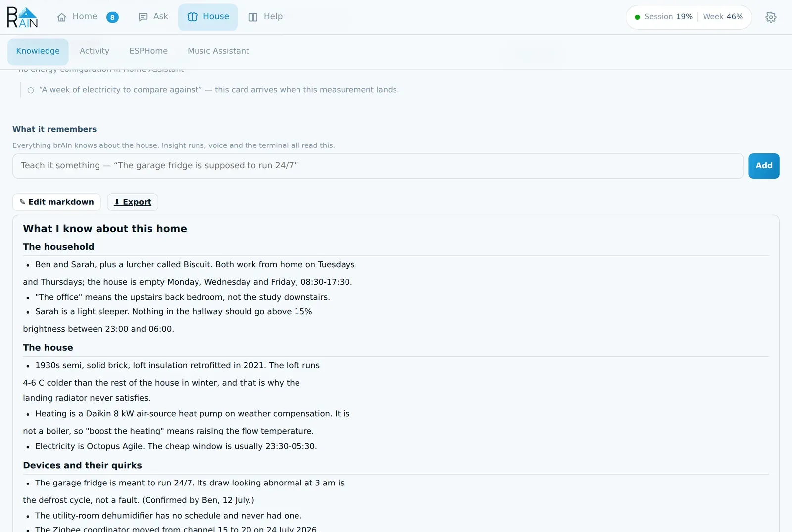Click the Help book icon
The width and height of the screenshot is (792, 532).
(253, 17)
